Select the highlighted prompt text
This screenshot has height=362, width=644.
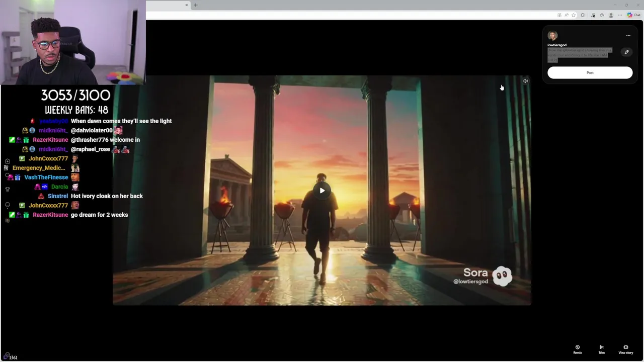[x=579, y=55]
